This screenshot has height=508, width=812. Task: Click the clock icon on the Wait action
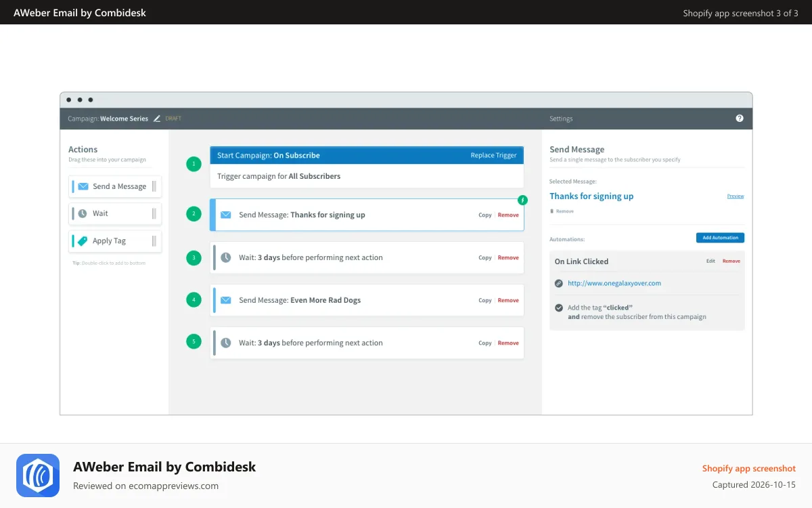pos(83,213)
